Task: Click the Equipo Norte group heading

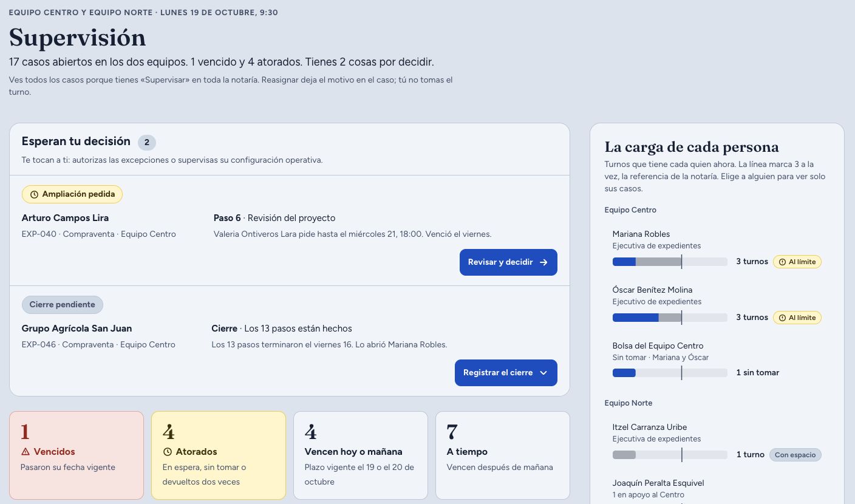Action: coord(628,403)
